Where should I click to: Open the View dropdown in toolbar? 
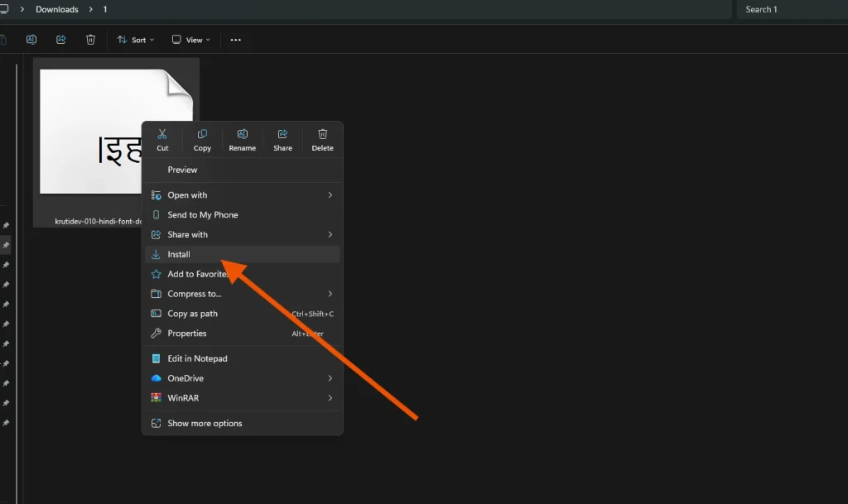pyautogui.click(x=191, y=40)
